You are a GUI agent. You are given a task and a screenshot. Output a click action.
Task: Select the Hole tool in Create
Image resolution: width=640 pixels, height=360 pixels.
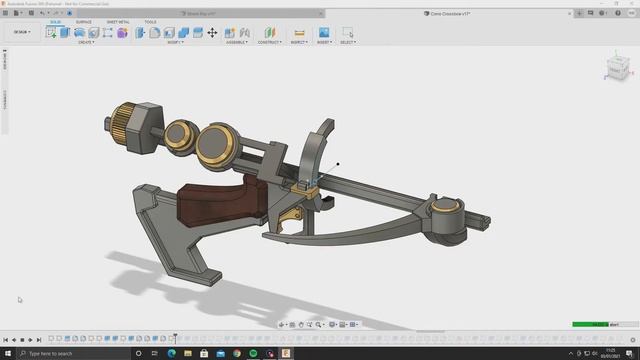point(93,33)
